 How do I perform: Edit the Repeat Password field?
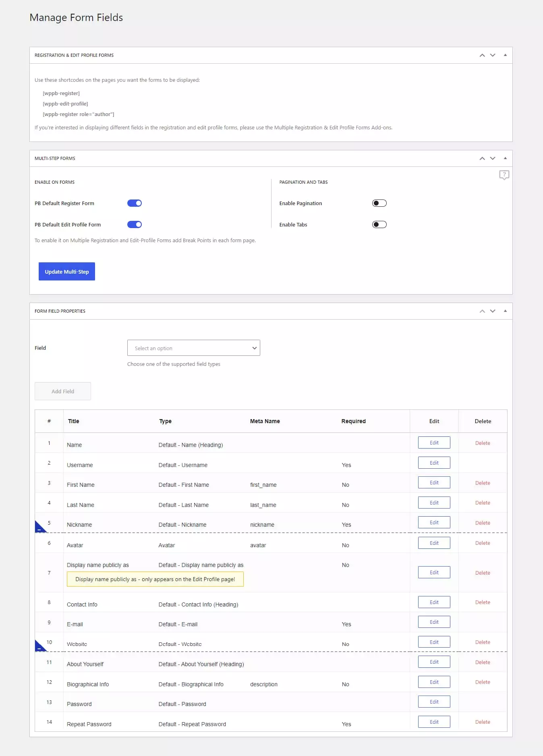[434, 722]
